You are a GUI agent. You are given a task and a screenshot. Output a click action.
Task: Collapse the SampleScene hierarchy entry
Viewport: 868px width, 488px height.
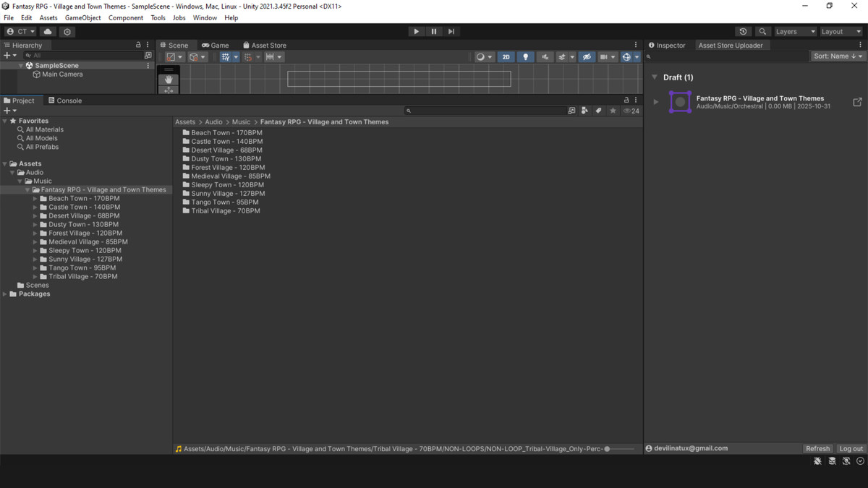tap(22, 65)
